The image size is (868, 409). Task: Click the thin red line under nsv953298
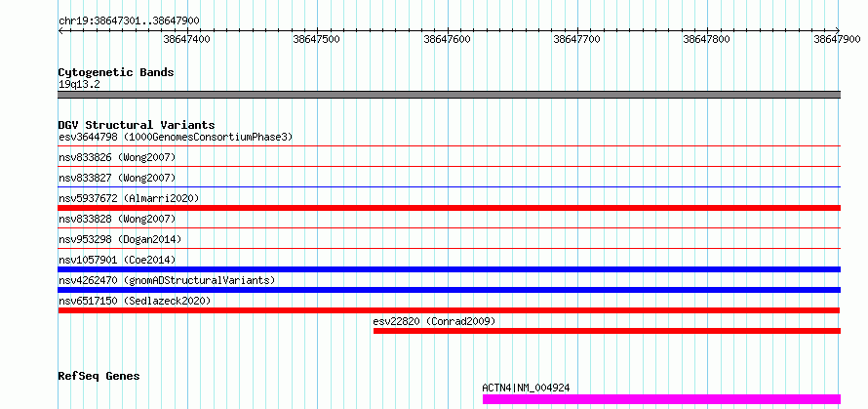point(449,248)
